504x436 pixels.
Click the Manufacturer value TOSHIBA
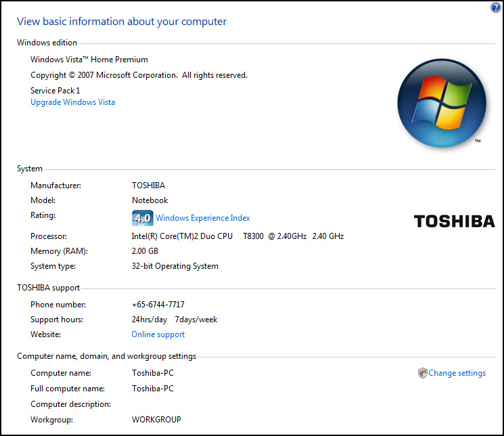coord(148,186)
